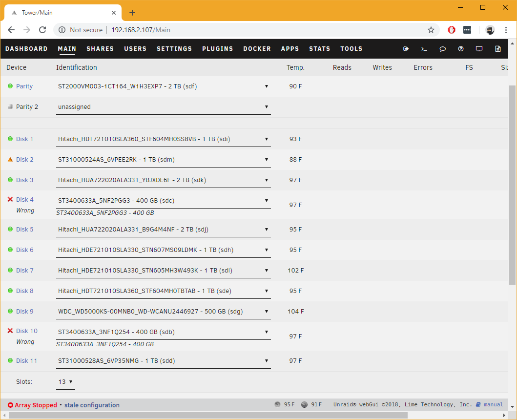The image size is (517, 420).
Task: Bookmark page with the star icon
Action: pyautogui.click(x=431, y=30)
